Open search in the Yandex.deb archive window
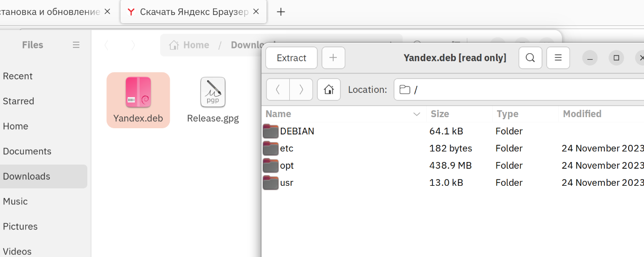This screenshot has height=257, width=644. click(530, 58)
